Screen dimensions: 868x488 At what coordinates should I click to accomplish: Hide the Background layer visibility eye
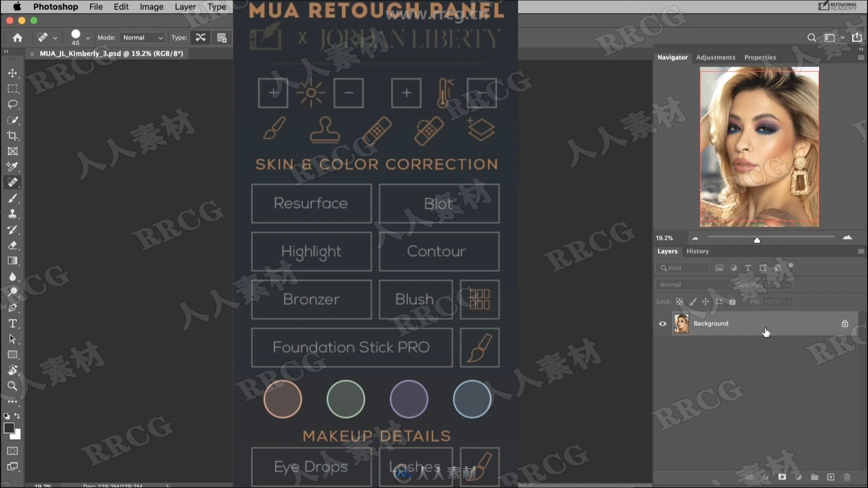pos(662,324)
